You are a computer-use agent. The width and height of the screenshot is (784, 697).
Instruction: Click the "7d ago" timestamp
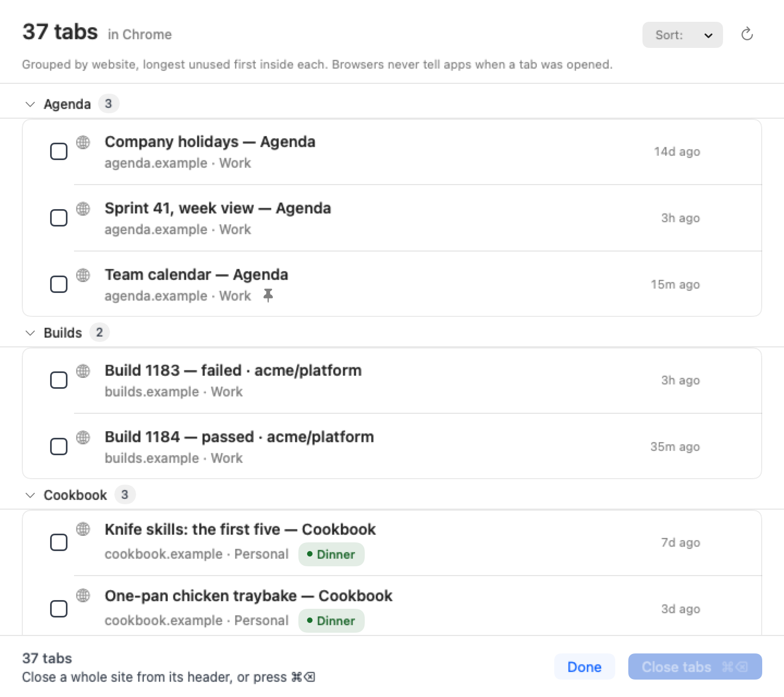pyautogui.click(x=681, y=542)
